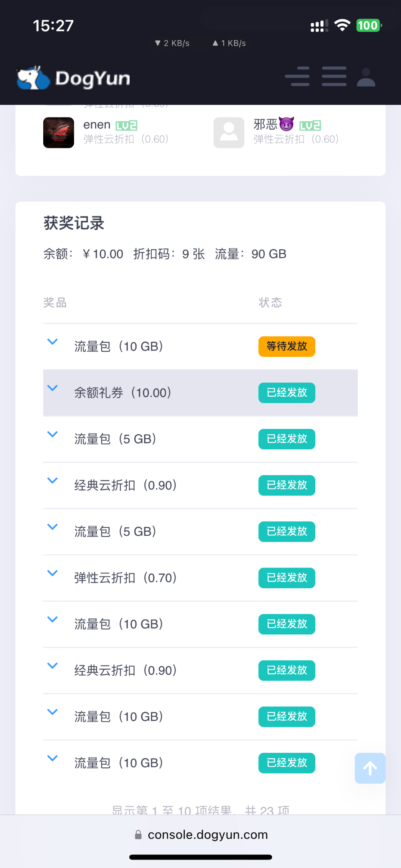The width and height of the screenshot is (401, 868).
Task: Click the 状态 column header
Action: [x=270, y=303]
